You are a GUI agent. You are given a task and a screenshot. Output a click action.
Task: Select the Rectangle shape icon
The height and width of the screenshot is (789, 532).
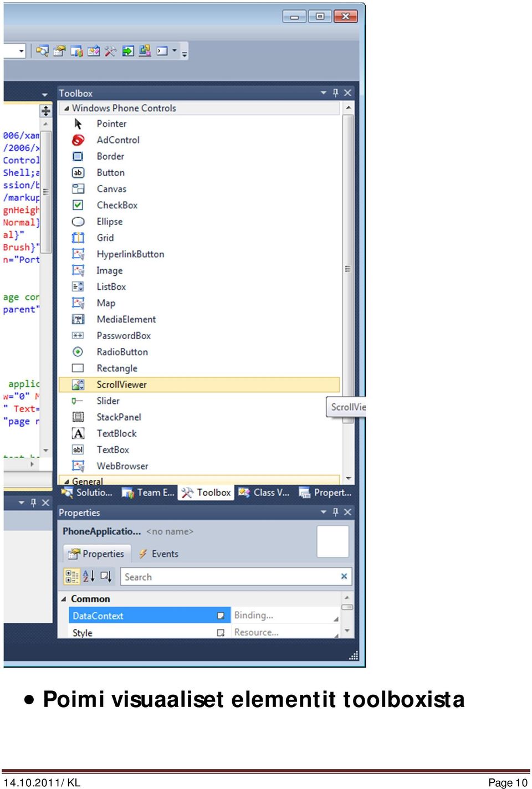78,368
